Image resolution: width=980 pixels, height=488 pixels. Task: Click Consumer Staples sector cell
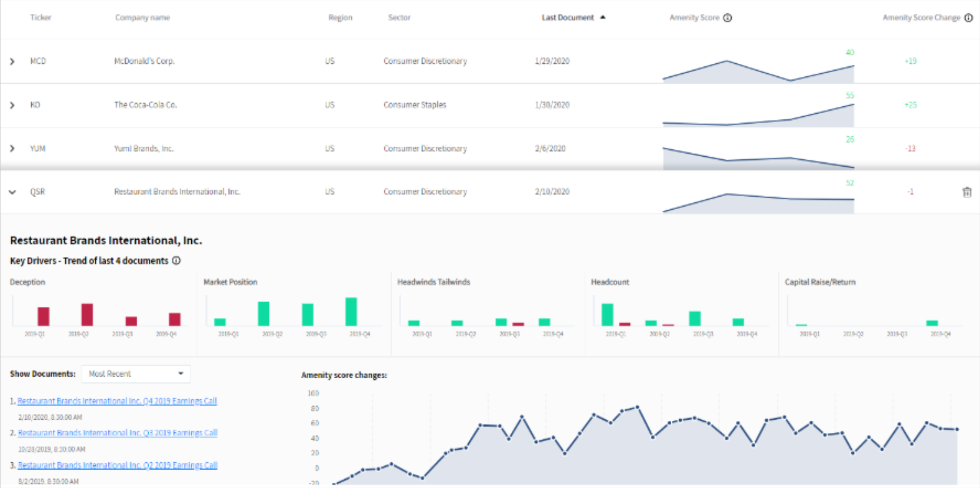pos(415,105)
